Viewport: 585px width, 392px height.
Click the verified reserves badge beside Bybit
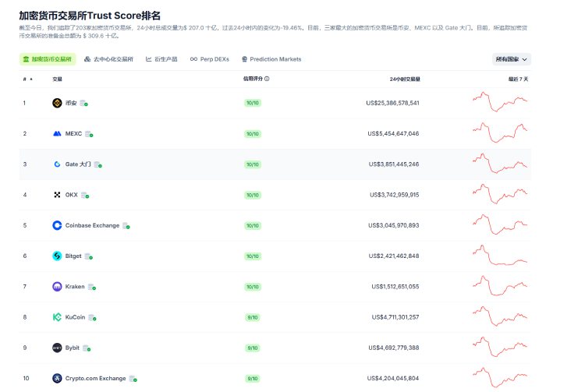[x=87, y=348]
